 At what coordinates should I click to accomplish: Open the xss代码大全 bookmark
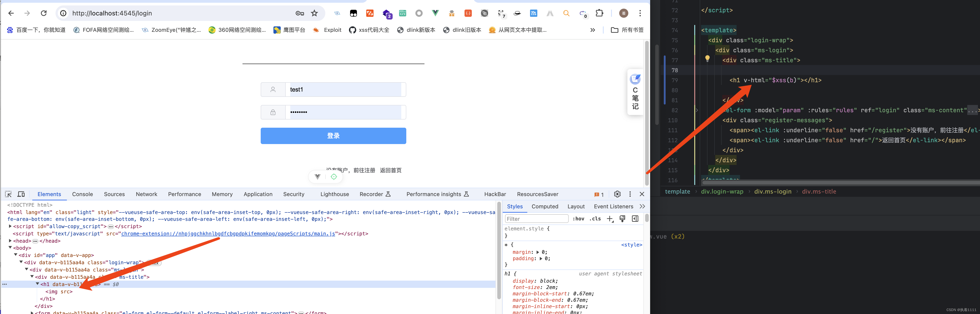[369, 30]
